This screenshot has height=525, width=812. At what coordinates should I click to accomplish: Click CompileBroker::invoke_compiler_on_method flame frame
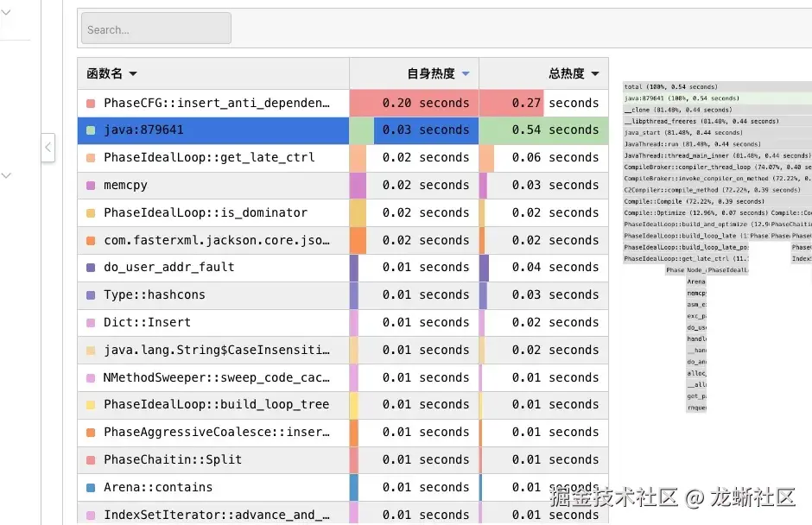pos(717,178)
